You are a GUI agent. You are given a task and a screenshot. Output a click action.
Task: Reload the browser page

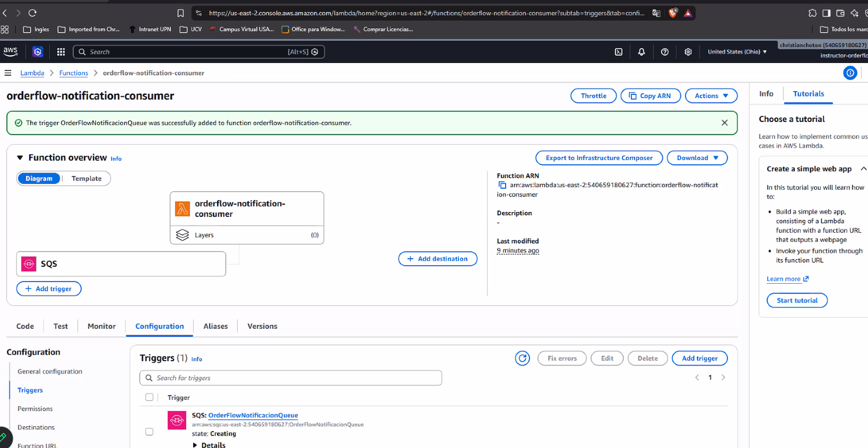click(x=33, y=12)
